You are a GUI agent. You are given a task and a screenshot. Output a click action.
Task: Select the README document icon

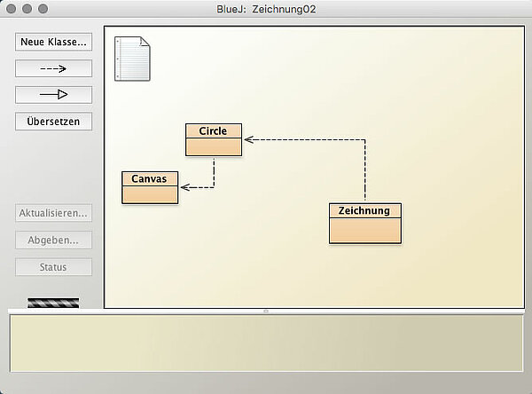pos(132,59)
